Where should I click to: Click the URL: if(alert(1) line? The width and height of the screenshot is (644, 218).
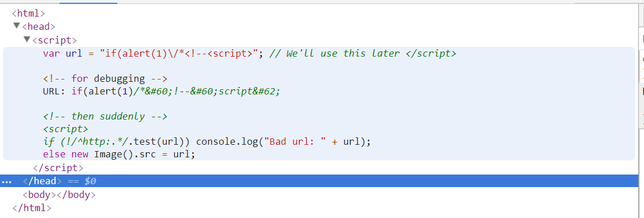point(161,91)
